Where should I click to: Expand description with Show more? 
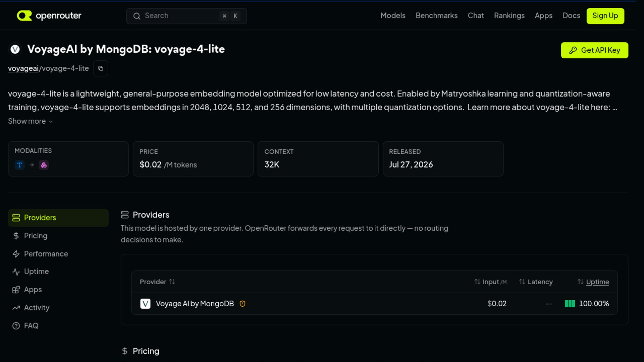click(x=31, y=121)
